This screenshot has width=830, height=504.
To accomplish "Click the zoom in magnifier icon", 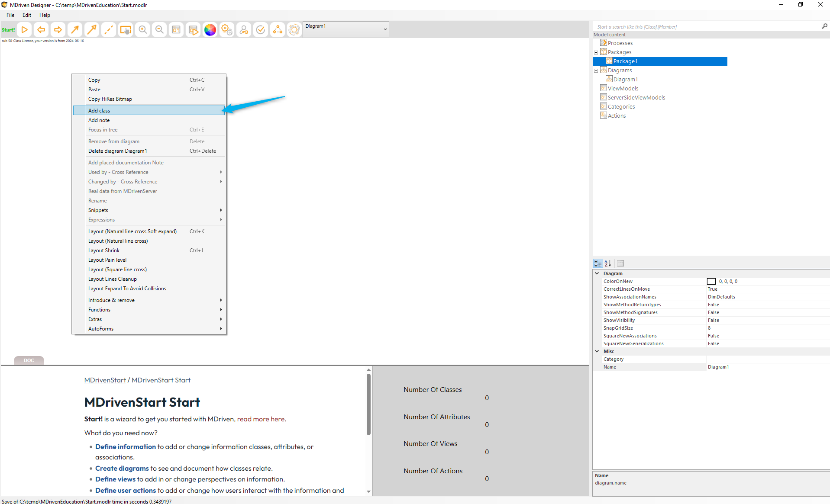I will (142, 30).
